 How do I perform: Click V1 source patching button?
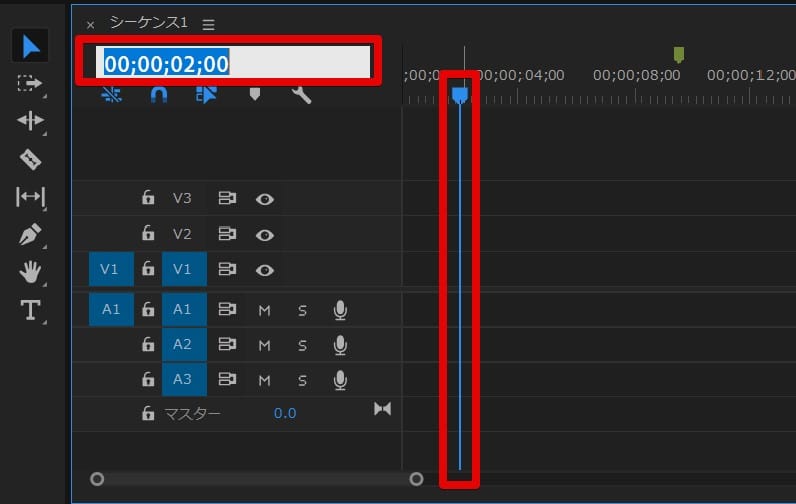(x=111, y=269)
